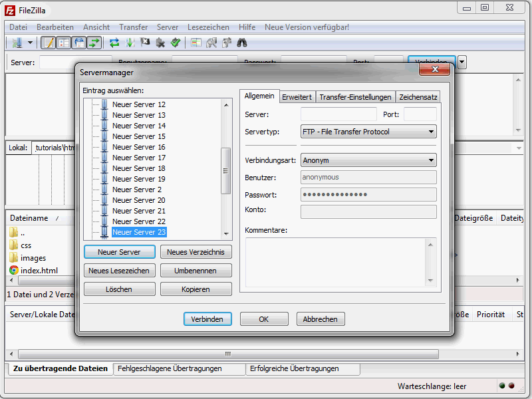Expand the Servertyp dropdown
Image resolution: width=532 pixels, height=399 pixels.
(x=368, y=132)
